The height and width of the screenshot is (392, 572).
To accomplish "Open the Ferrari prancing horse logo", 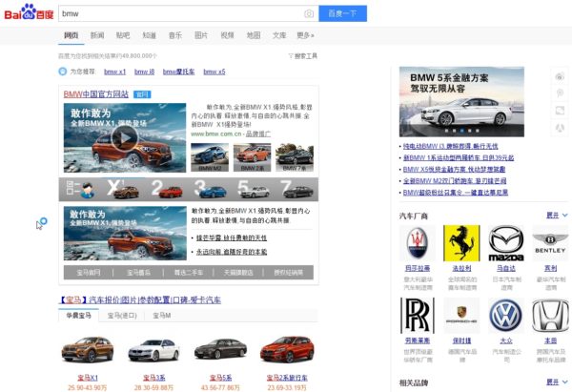I will coord(461,243).
